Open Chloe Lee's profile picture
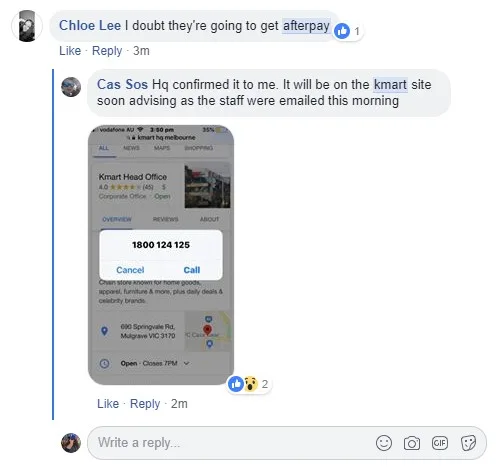 [x=27, y=26]
